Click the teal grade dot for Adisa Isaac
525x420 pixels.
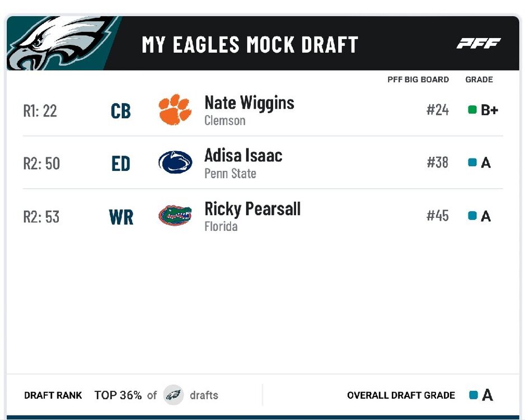472,162
